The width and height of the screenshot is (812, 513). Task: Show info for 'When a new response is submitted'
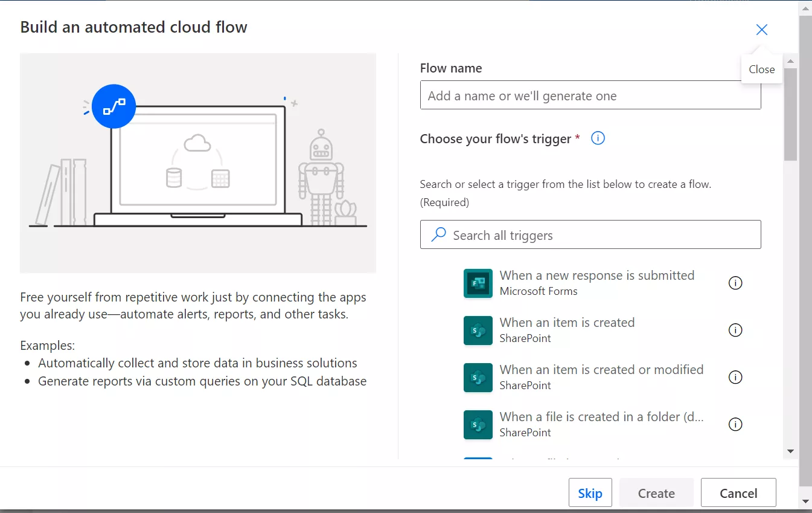pyautogui.click(x=735, y=283)
